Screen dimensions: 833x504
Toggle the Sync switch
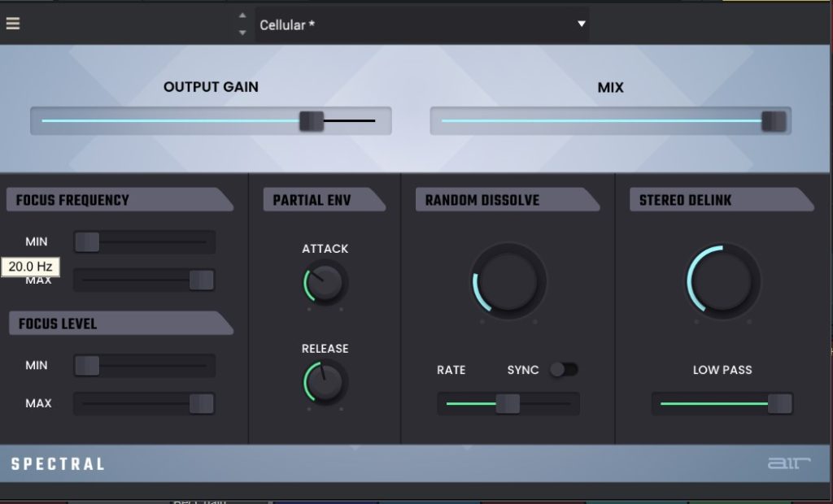[x=563, y=370]
